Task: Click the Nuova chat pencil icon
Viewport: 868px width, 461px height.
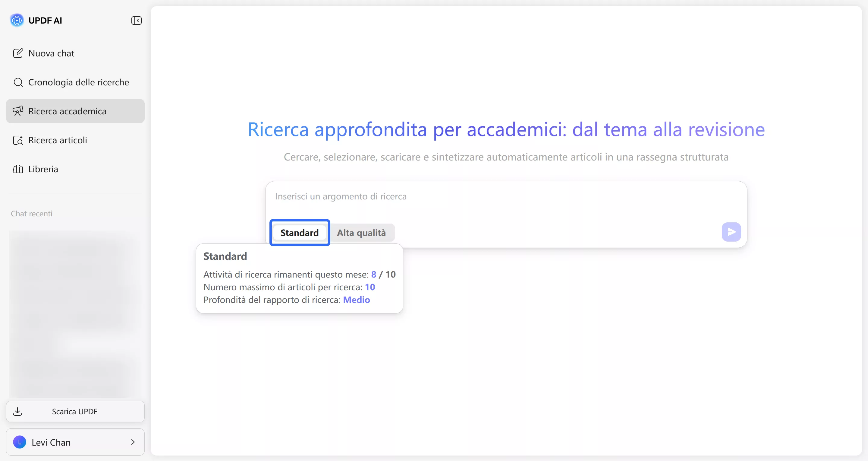Action: pyautogui.click(x=18, y=53)
